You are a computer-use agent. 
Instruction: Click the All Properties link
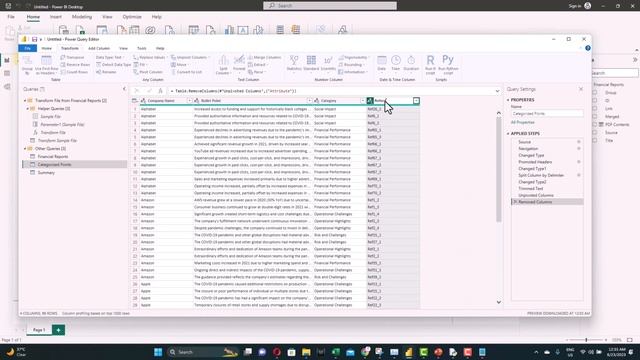(522, 122)
